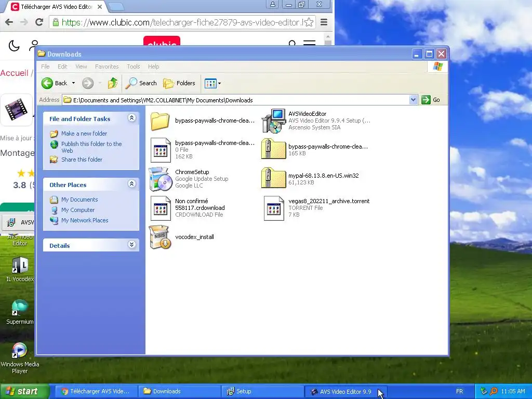Close the Télécharger AVS Video Editor tab

coord(100,7)
